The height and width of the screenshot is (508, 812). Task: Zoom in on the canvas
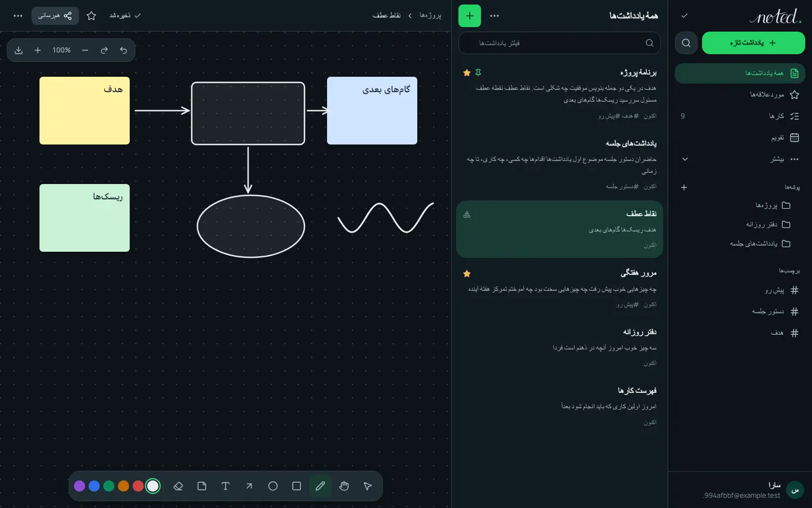tap(38, 50)
